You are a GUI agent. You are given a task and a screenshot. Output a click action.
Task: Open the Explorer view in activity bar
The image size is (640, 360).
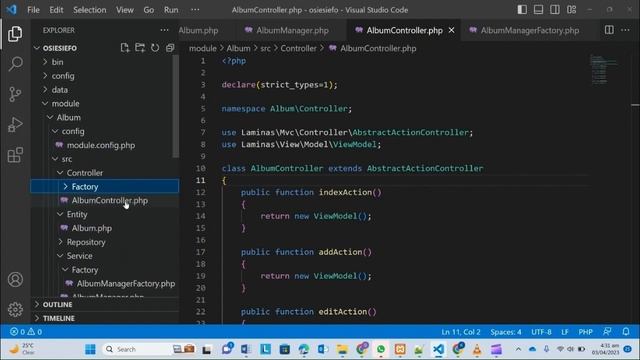[15, 33]
